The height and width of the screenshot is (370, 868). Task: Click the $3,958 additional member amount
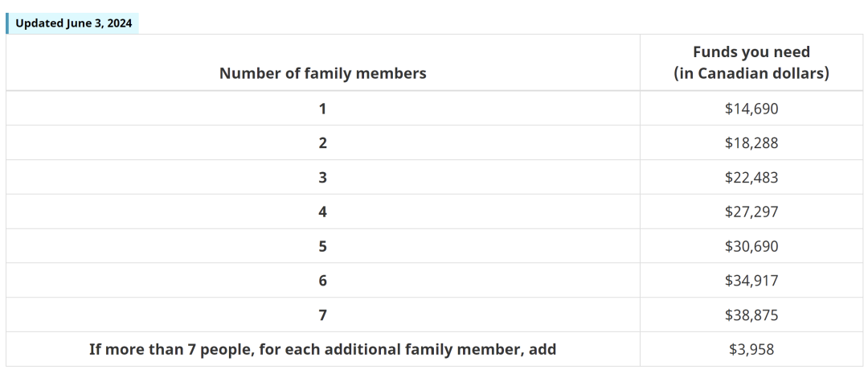coord(751,350)
